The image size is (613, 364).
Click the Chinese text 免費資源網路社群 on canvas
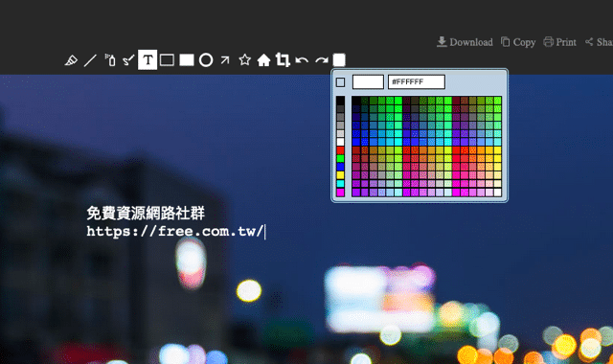(146, 214)
